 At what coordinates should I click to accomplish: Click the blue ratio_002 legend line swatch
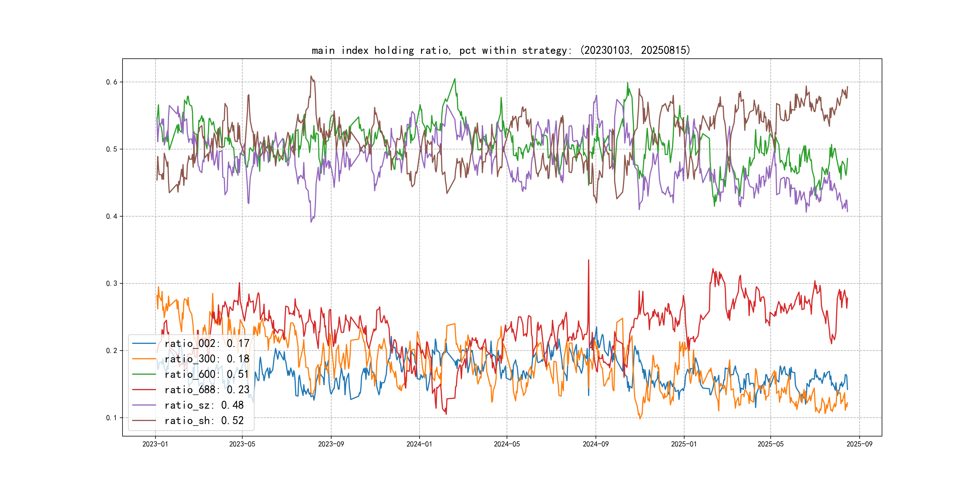point(144,344)
